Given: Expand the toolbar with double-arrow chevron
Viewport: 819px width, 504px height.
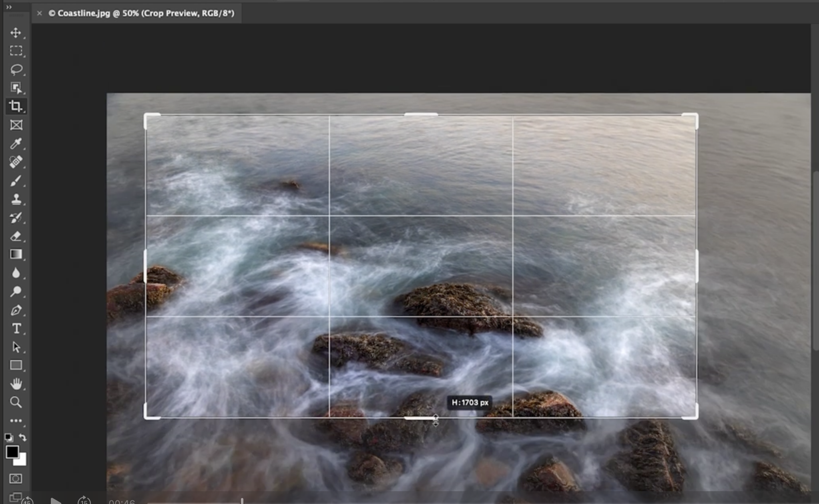Looking at the screenshot, I should 9,7.
